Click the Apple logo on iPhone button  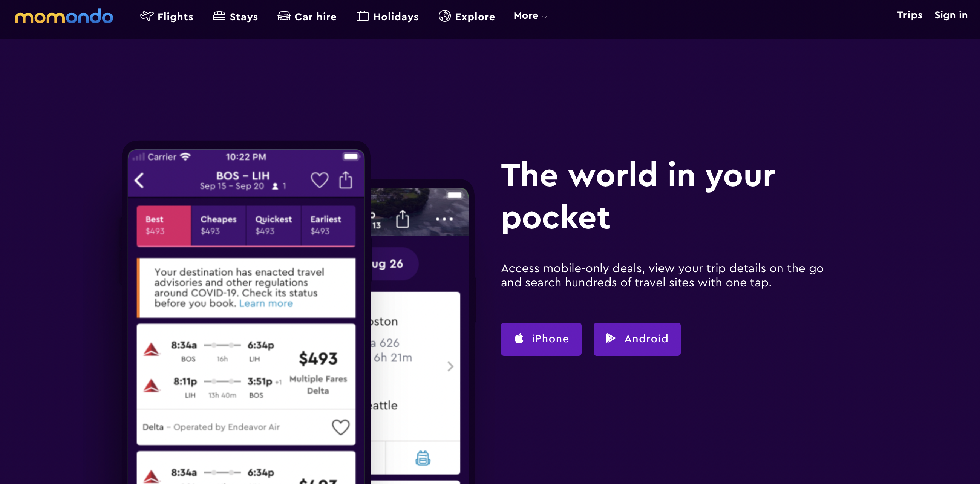[x=519, y=338]
